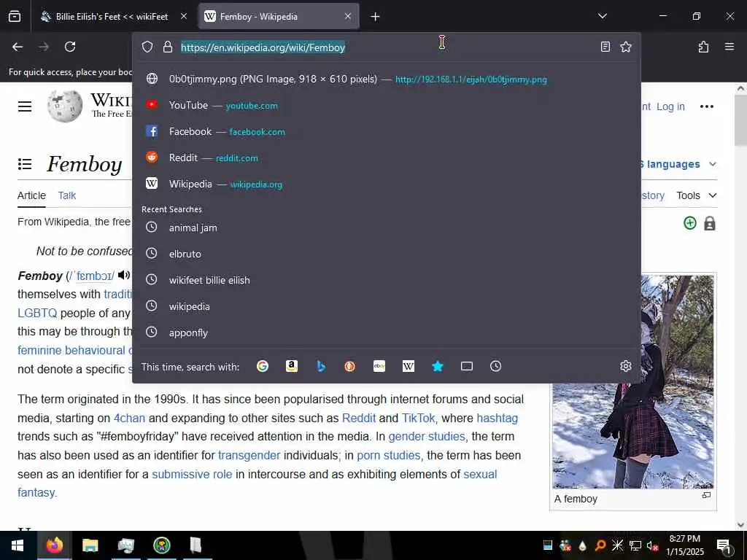Image resolution: width=747 pixels, height=560 pixels.
Task: Search with Amazon this time
Action: 292,366
